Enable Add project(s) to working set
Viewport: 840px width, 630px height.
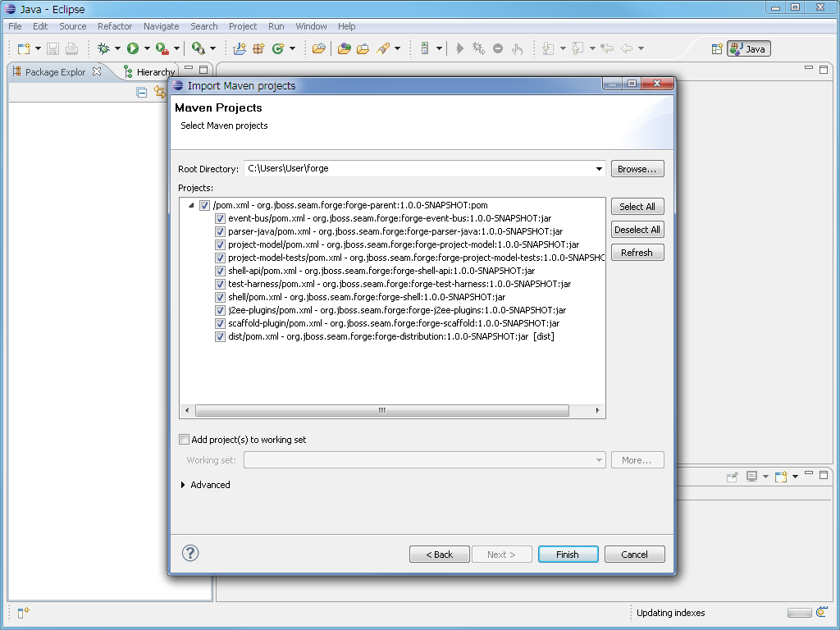(184, 440)
